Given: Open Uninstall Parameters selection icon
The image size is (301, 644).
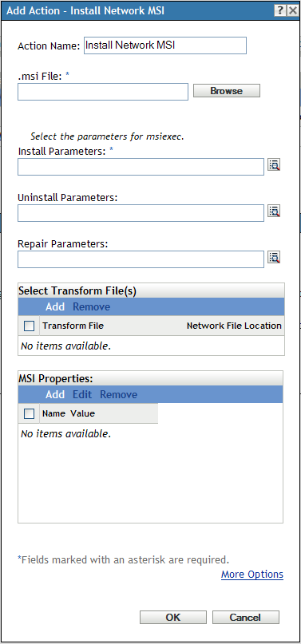Looking at the screenshot, I should point(274,211).
